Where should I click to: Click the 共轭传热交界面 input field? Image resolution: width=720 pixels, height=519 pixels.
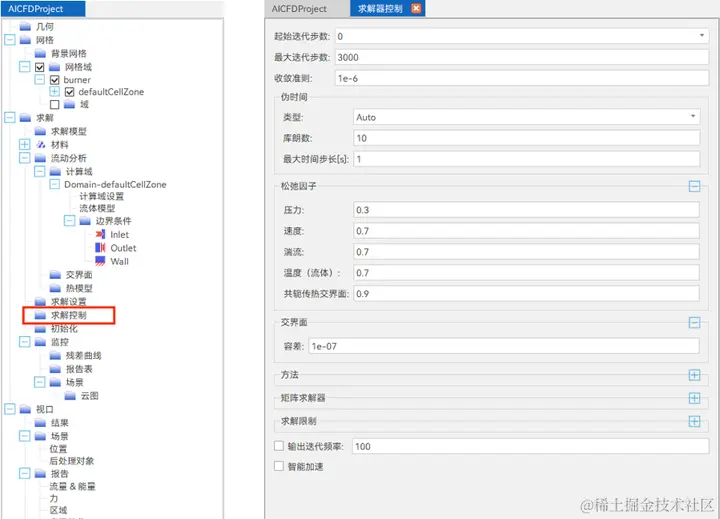coord(527,294)
